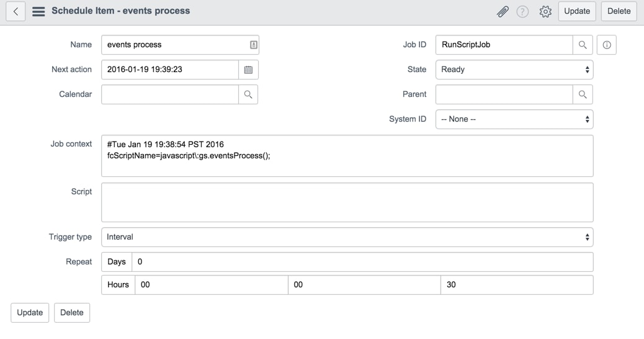Click the Repeat seconds field showing 30

[x=517, y=285]
